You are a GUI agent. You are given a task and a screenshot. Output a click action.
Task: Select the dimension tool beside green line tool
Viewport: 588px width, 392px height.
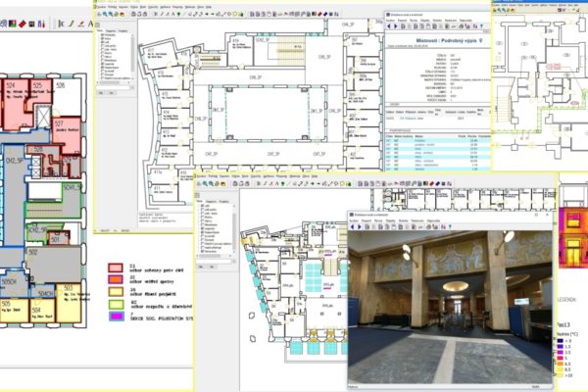click(x=61, y=24)
